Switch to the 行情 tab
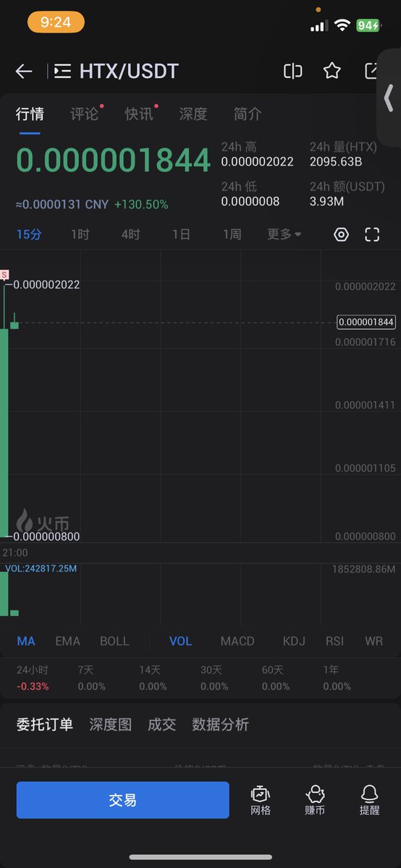 point(30,114)
